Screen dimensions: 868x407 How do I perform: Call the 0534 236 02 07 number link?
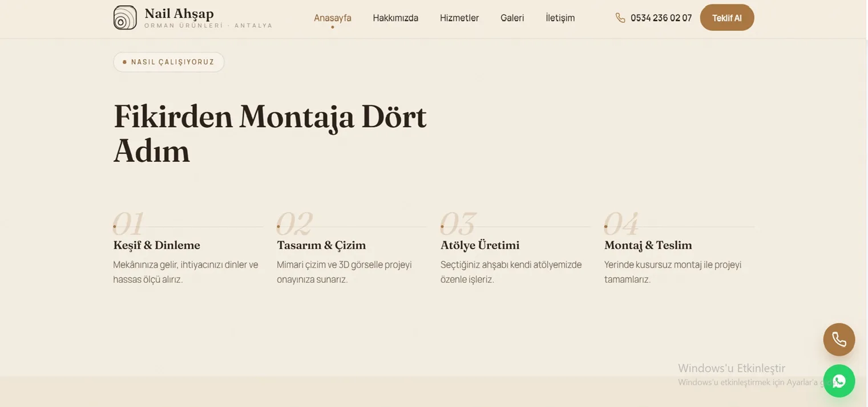pyautogui.click(x=661, y=18)
